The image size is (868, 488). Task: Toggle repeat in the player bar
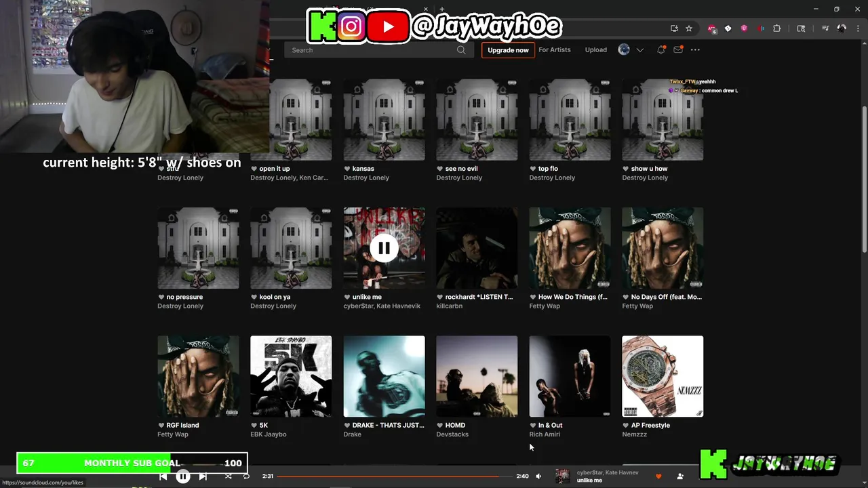(246, 476)
